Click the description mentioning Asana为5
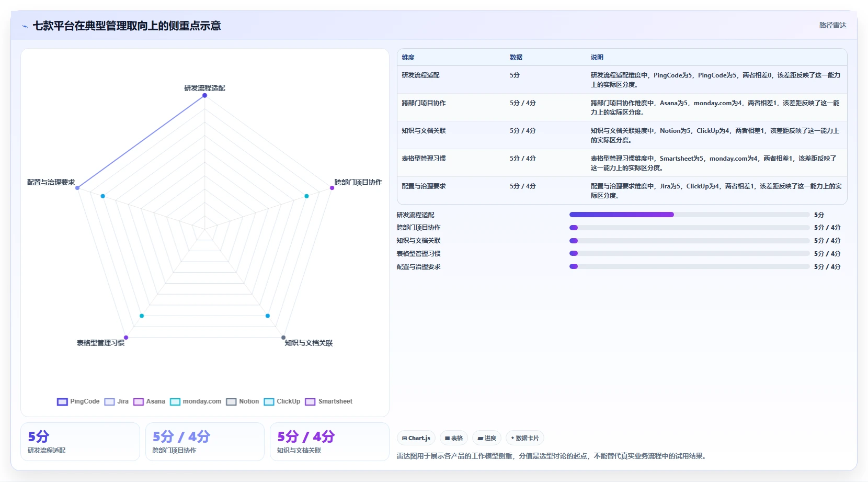This screenshot has height=482, width=868. 715,108
